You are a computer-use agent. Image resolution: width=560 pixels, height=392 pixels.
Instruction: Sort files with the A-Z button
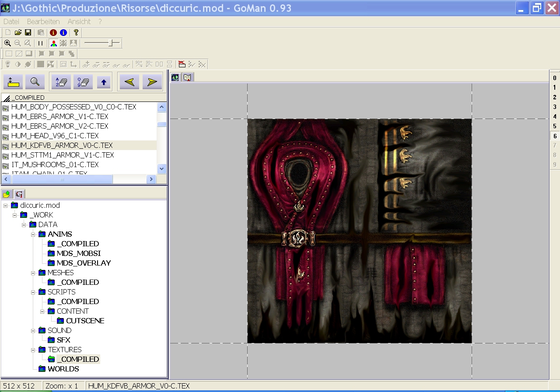[61, 82]
